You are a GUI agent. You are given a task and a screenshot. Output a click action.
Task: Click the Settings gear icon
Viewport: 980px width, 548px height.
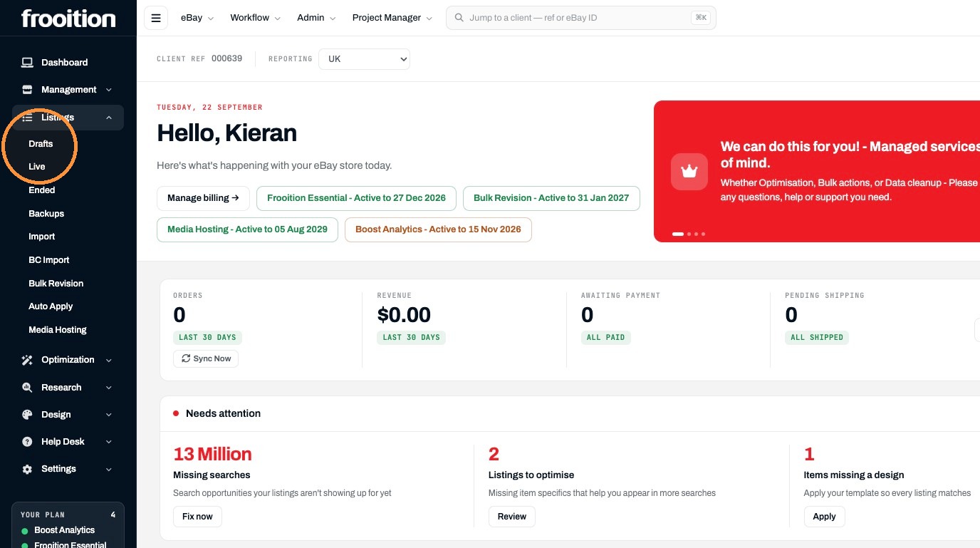tap(27, 469)
